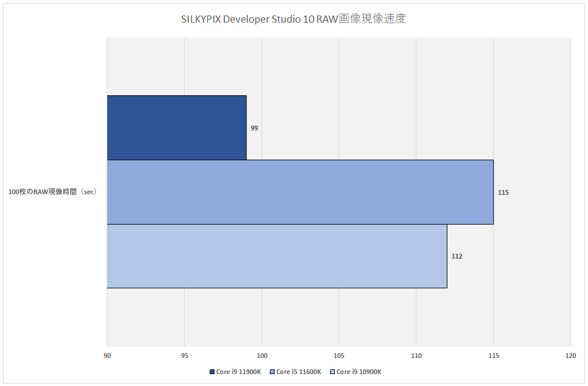Select the Core i5 11600K legend text

pyautogui.click(x=298, y=372)
